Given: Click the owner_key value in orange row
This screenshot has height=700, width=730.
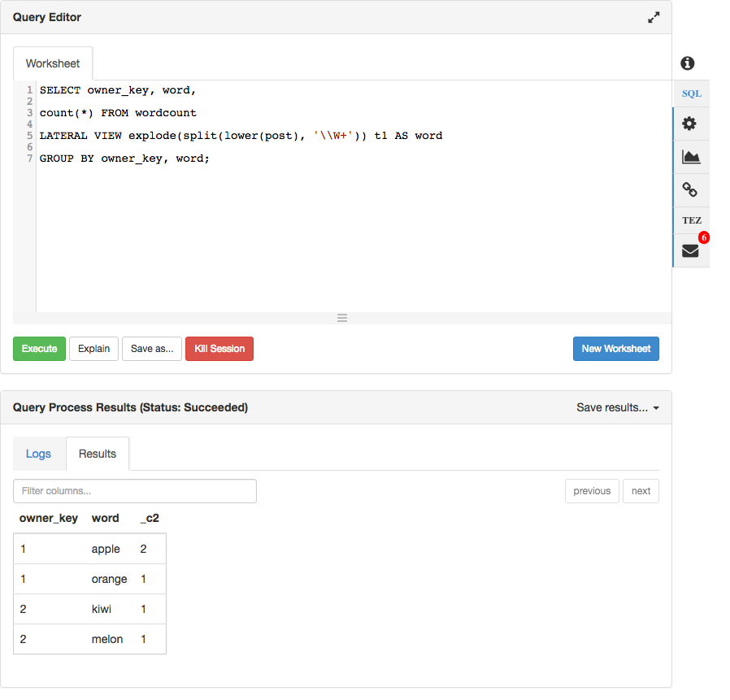Looking at the screenshot, I should [23, 579].
